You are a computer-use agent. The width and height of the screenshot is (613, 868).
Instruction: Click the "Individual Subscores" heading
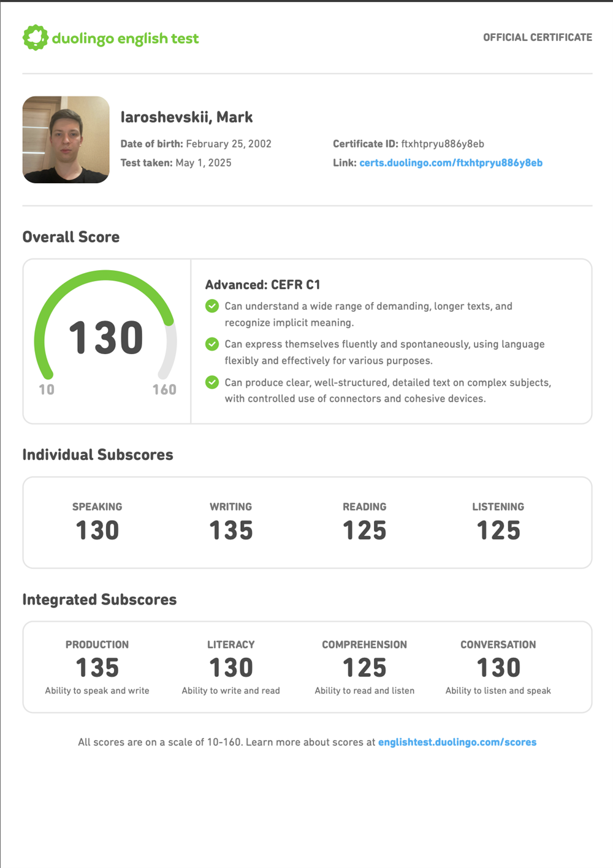click(x=98, y=455)
